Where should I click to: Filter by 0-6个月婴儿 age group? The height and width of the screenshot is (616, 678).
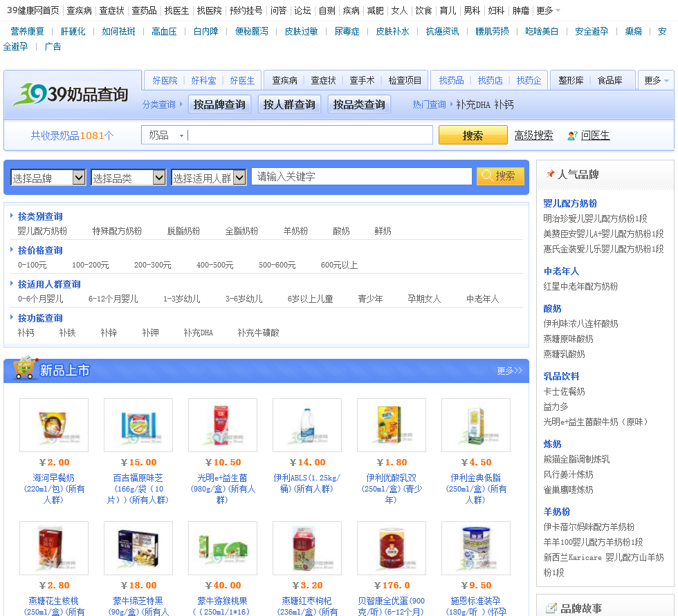(40, 299)
